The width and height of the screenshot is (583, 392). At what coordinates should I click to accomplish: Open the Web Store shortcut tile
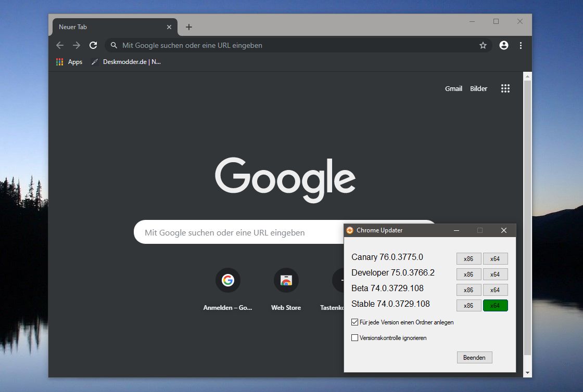[286, 290]
